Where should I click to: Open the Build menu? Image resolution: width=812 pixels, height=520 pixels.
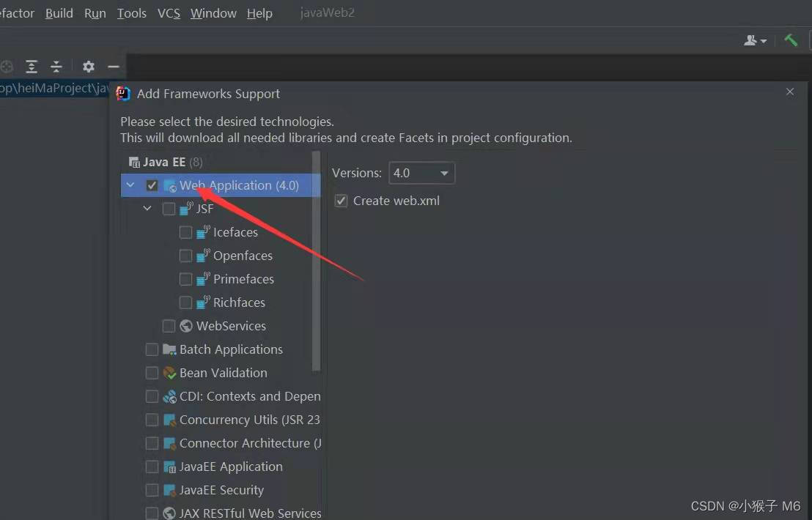59,13
